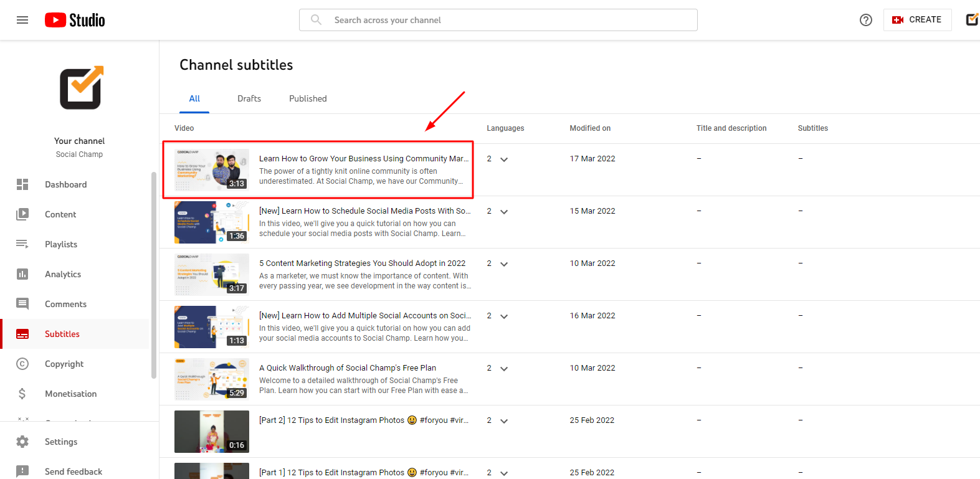
Task: Open title '5 Content Marketing Strategies You Should Adopt in 2022'
Action: click(x=363, y=263)
